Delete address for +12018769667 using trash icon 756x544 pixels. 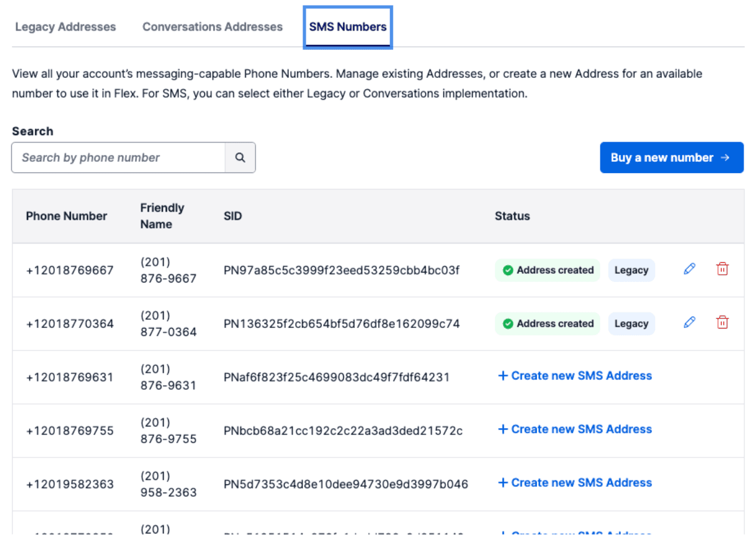point(722,270)
